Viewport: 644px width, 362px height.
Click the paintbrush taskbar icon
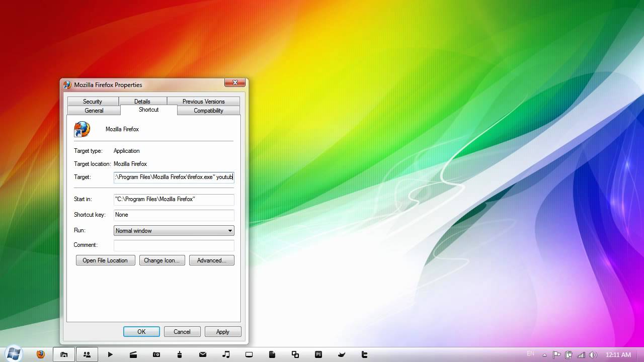click(180, 354)
